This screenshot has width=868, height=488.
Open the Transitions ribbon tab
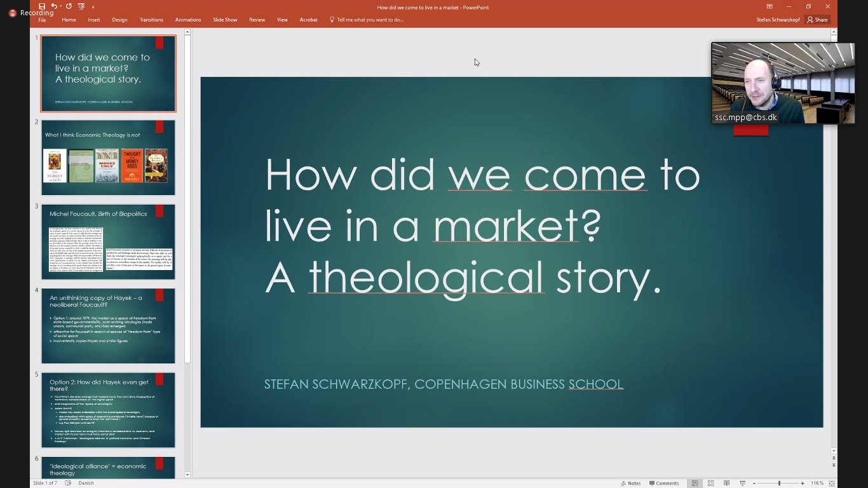(151, 20)
